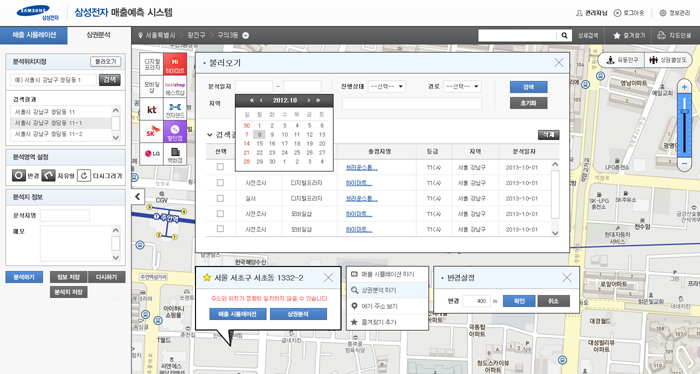
Task: Click the 삭제 delete button
Action: (548, 134)
